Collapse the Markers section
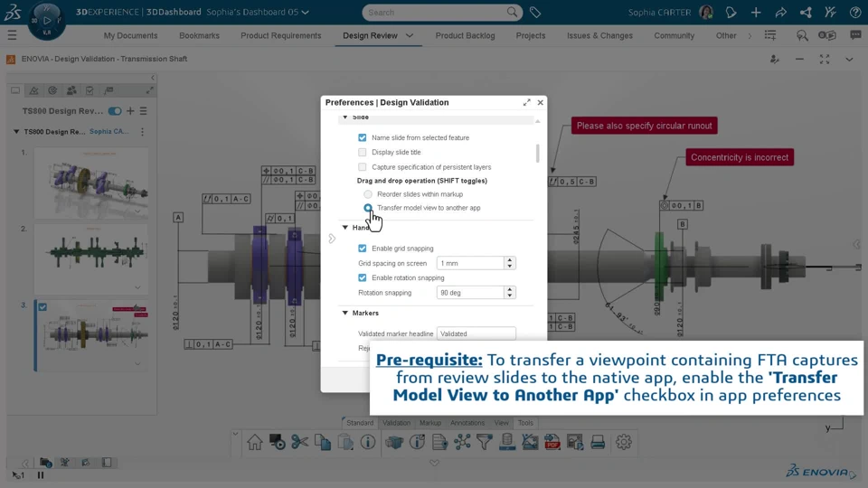 coord(344,314)
